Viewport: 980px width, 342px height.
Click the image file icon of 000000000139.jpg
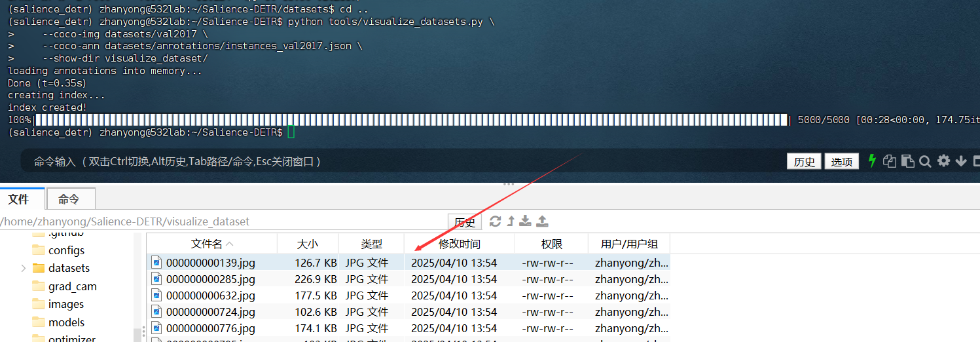click(x=156, y=263)
